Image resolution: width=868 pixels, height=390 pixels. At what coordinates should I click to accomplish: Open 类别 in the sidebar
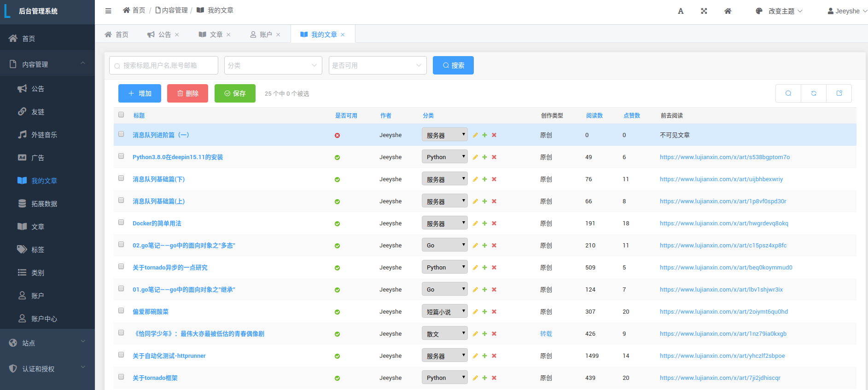coord(47,273)
